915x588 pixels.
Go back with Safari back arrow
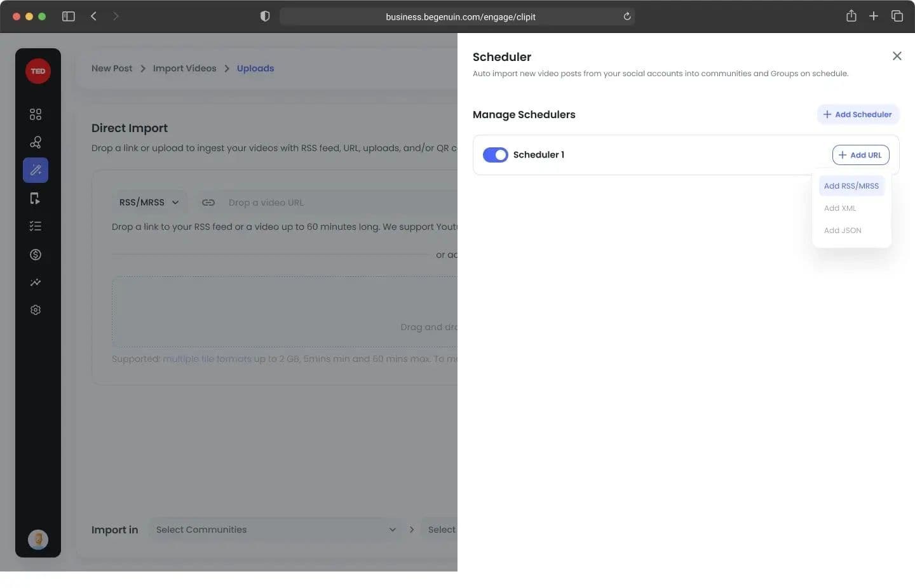pyautogui.click(x=93, y=17)
